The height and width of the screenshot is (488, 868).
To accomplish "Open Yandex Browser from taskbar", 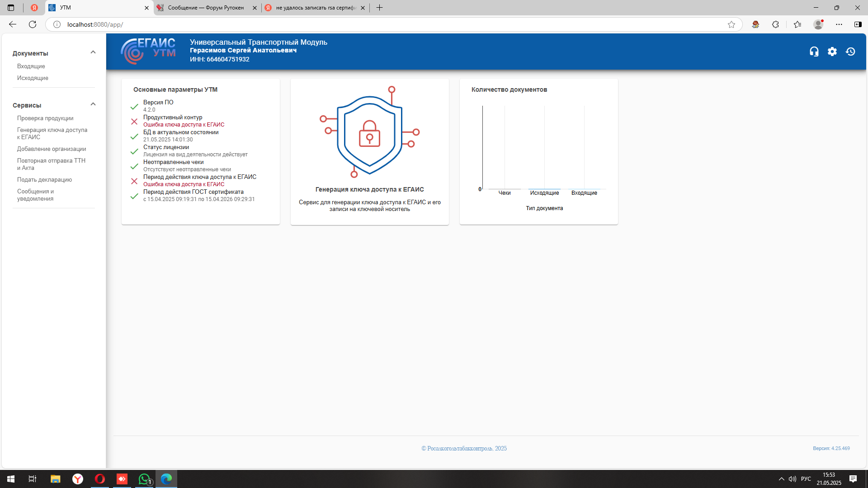I will pyautogui.click(x=78, y=479).
